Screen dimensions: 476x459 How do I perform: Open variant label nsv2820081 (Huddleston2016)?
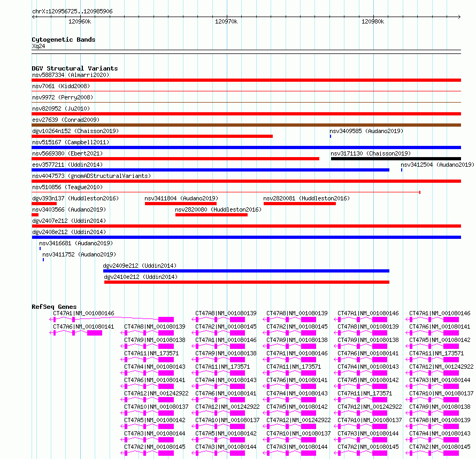click(x=306, y=198)
